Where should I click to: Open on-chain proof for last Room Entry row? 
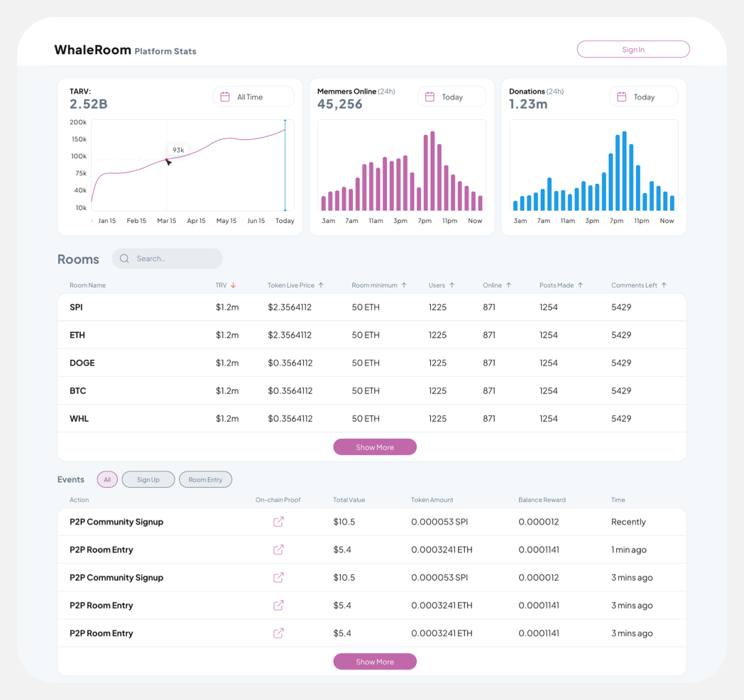pyautogui.click(x=278, y=633)
